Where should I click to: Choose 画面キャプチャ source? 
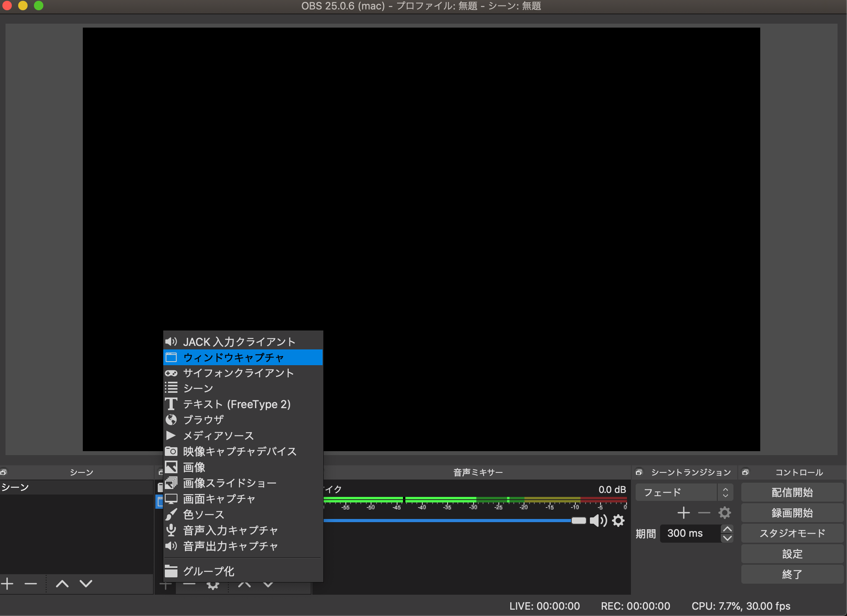(x=243, y=499)
